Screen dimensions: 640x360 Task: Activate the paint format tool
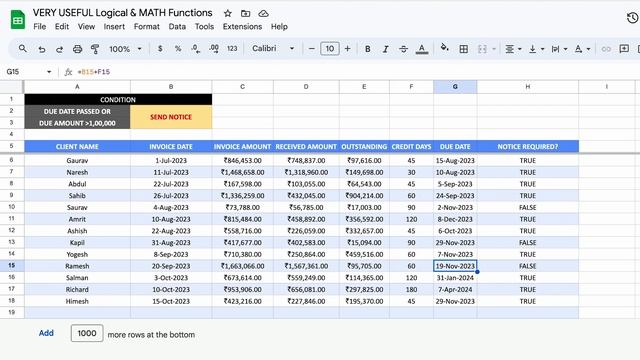pos(95,49)
